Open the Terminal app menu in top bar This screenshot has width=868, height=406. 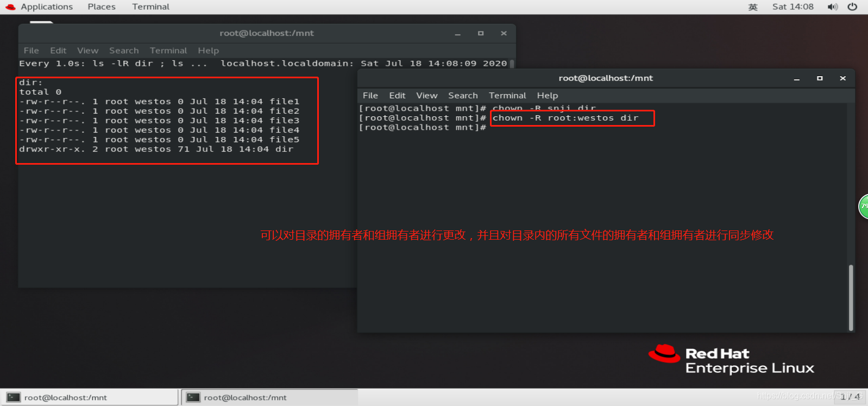point(150,7)
